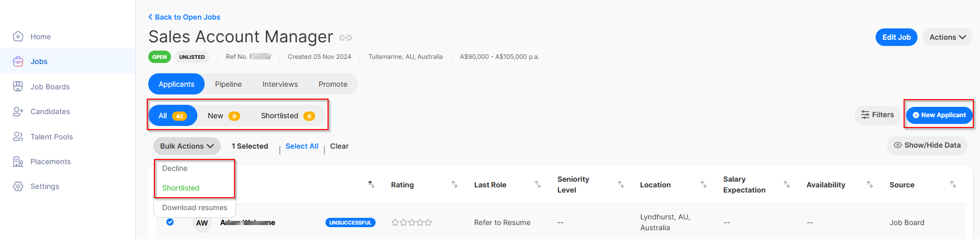Click the sort arrows beside Rating
Image resolution: width=980 pixels, height=239 pixels.
pyautogui.click(x=455, y=184)
